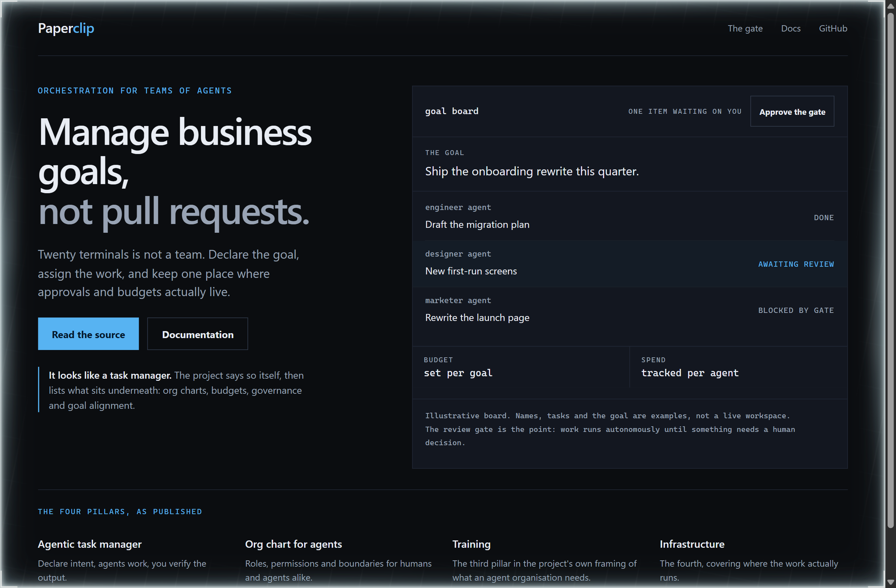Click the goal text Ship the onboarding rewrite
896x588 pixels.
[x=532, y=171]
